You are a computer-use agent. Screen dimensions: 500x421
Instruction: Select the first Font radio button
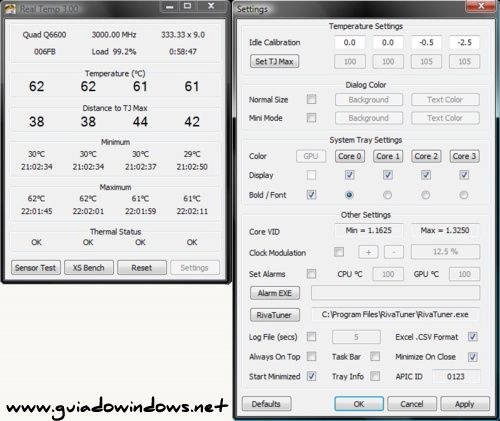pos(349,195)
